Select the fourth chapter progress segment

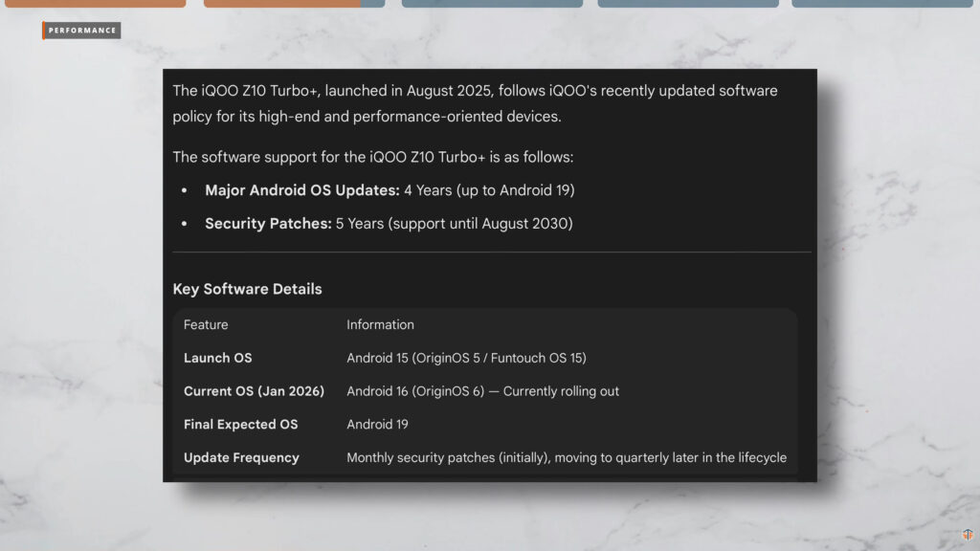688,3
